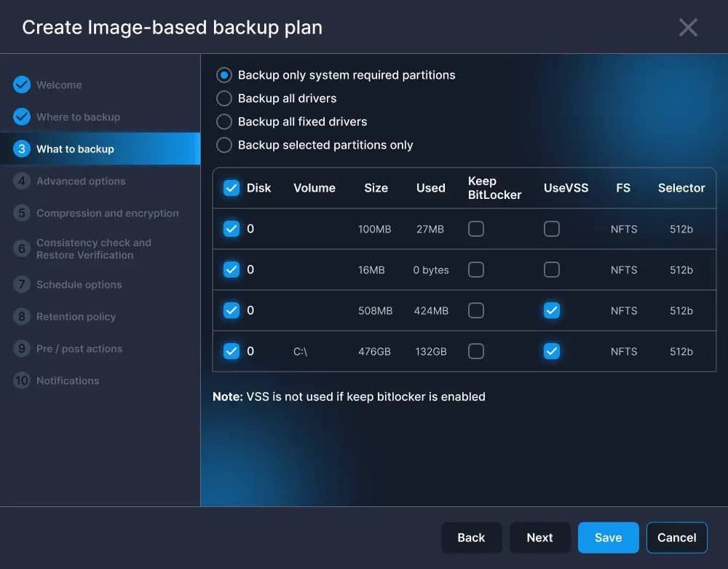Select the Backup all drivers option
Screen dimensions: 728x569
223,98
